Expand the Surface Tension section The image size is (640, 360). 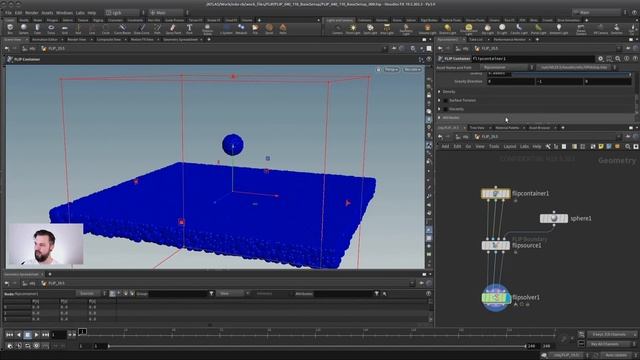439,100
